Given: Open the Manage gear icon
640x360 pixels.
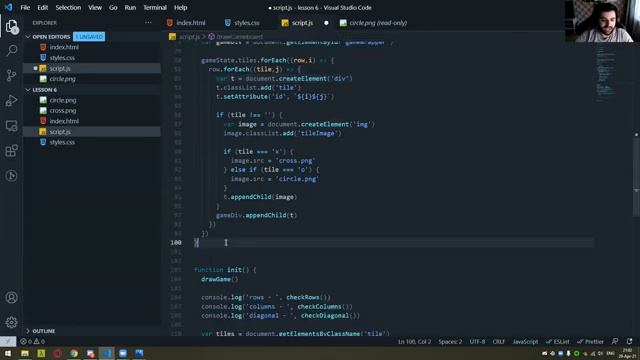Looking at the screenshot, I should tap(11, 322).
